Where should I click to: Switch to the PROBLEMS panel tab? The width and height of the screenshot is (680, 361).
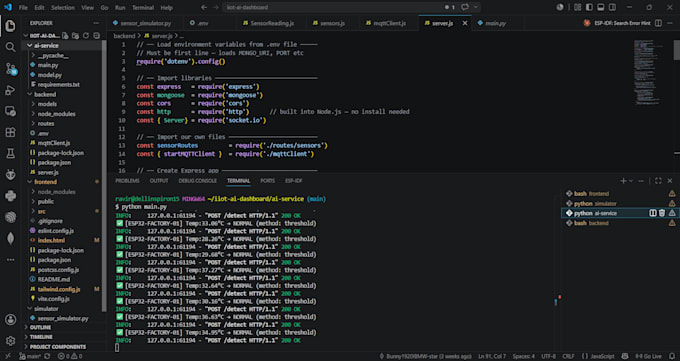click(x=128, y=181)
